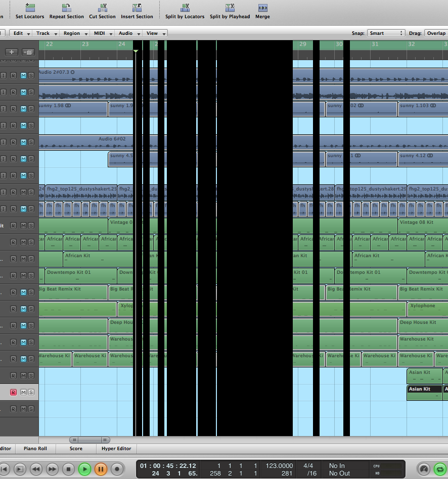This screenshot has width=448, height=479.
Task: Select the Vintage 08 Kit region
Action: (423, 225)
